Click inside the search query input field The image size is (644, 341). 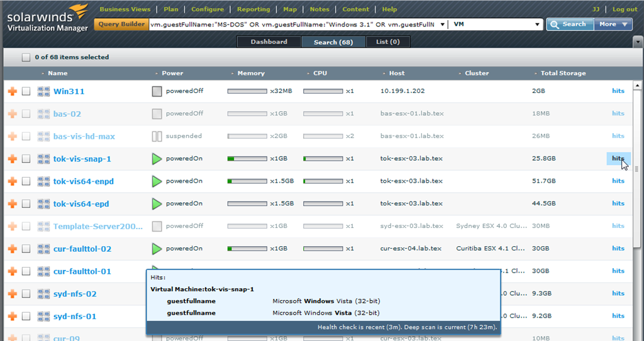(293, 24)
